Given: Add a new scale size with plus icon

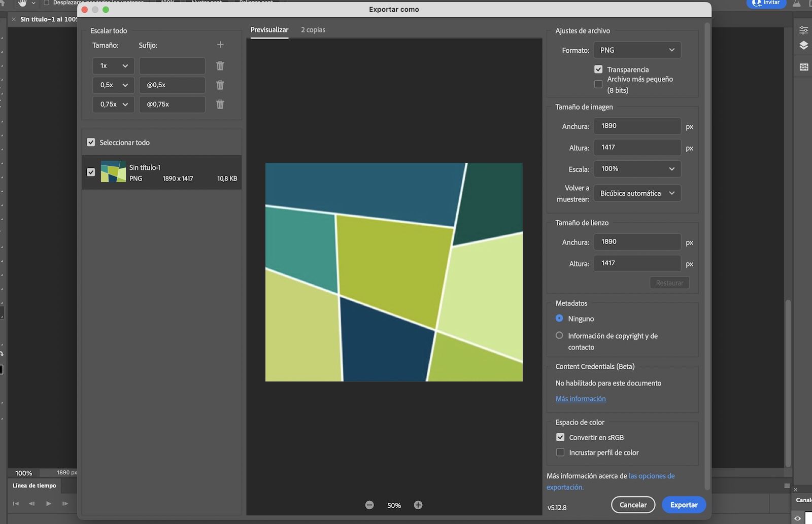Looking at the screenshot, I should click(x=220, y=45).
